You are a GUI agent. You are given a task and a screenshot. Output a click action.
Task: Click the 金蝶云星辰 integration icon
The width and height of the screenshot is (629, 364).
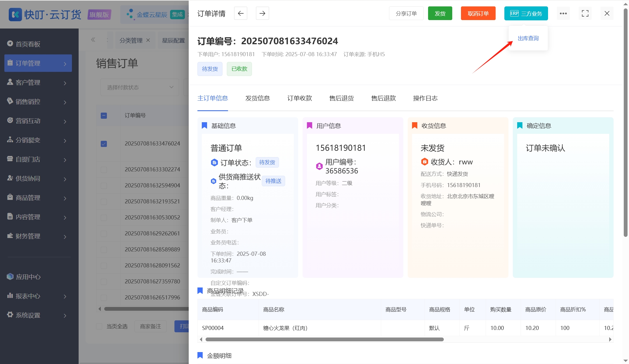[x=130, y=14]
